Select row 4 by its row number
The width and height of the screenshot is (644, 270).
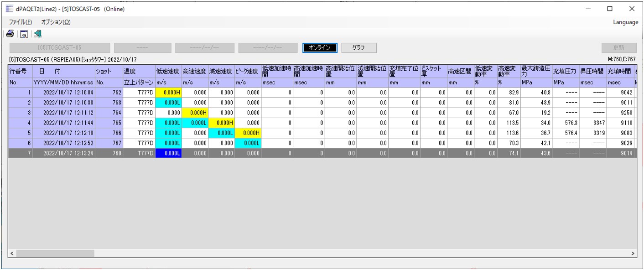pyautogui.click(x=20, y=123)
